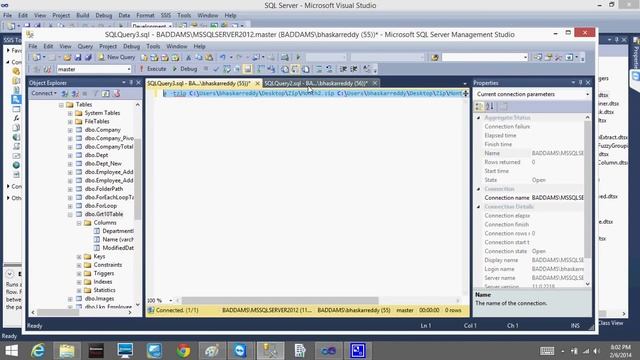
Task: Open the Find icon next to the search box
Action: click(435, 58)
